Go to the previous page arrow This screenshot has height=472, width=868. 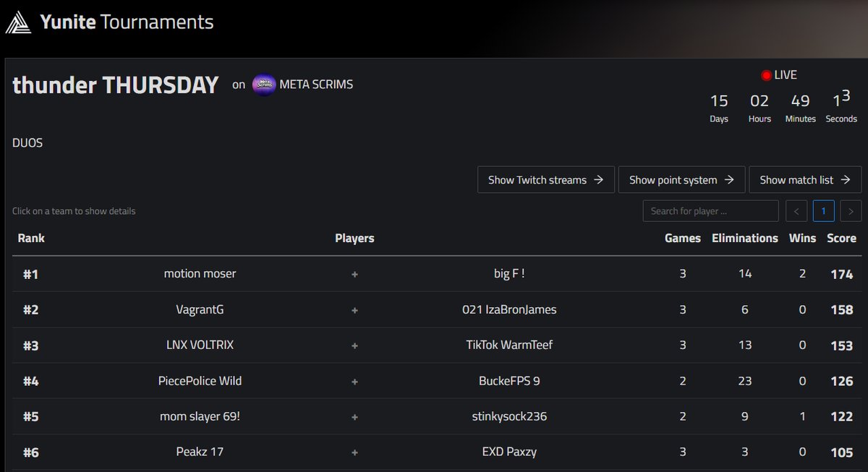(796, 211)
